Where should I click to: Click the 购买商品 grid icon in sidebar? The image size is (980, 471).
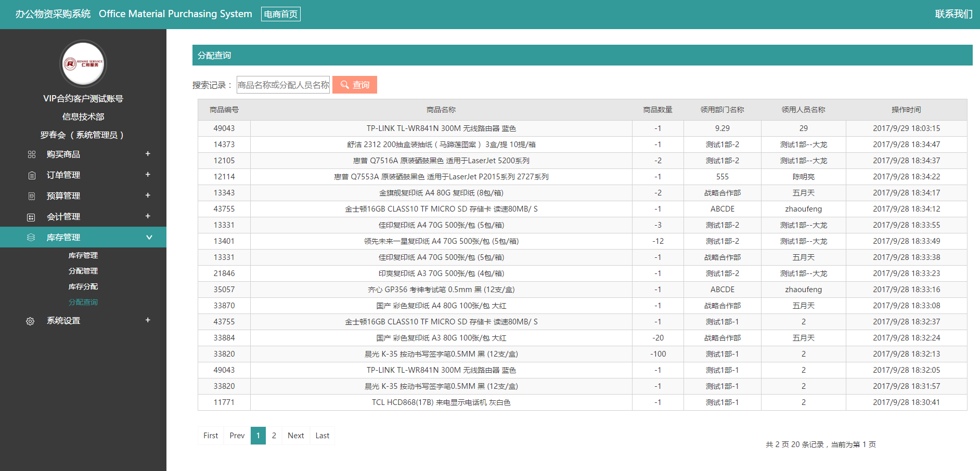pos(32,154)
